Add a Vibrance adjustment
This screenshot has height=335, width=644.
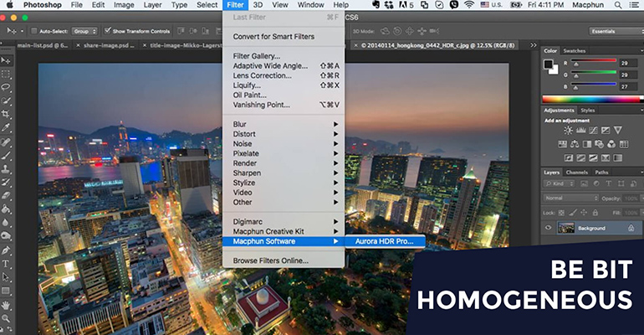click(618, 131)
